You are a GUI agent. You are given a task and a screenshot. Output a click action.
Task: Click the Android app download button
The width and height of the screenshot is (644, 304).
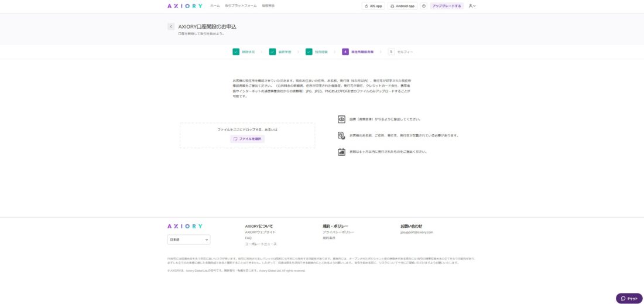coord(402,6)
